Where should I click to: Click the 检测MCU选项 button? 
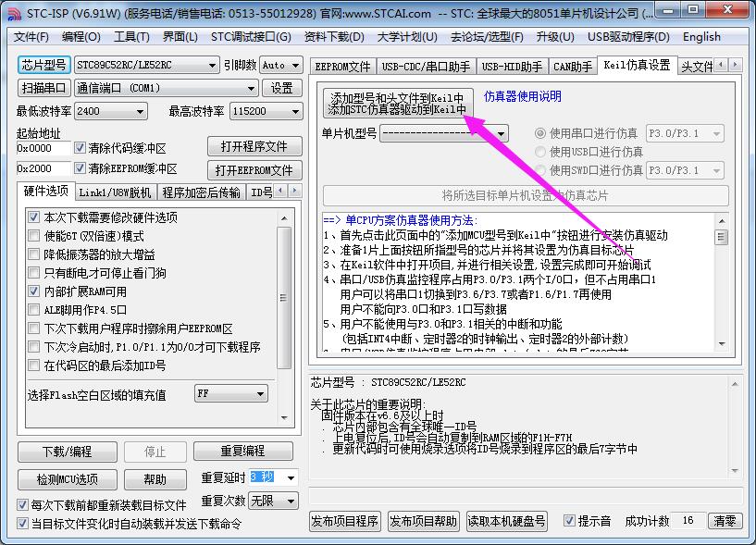(x=67, y=479)
